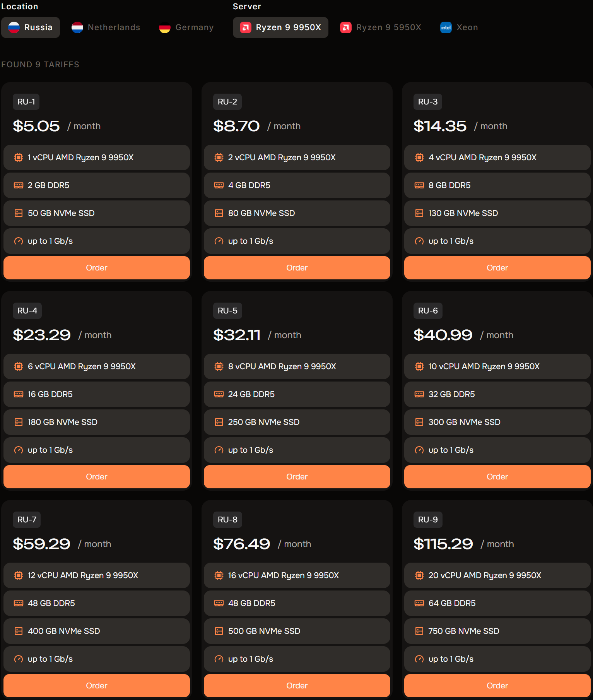
Task: Click the "$5.05" price
Action: (36, 126)
